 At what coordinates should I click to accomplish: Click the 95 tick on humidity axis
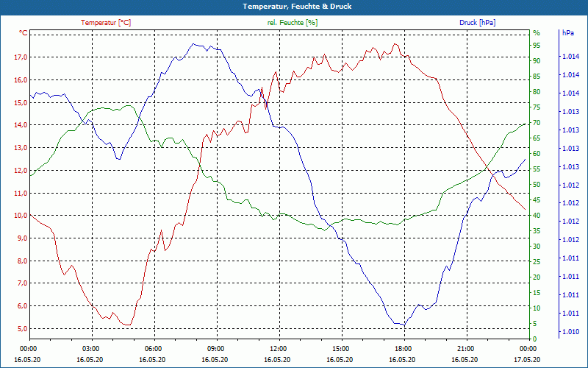tap(537, 46)
